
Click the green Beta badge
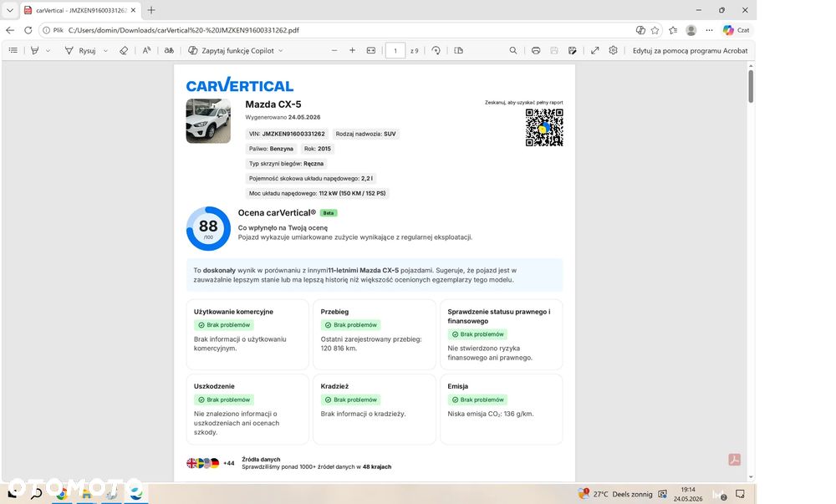[x=329, y=213]
